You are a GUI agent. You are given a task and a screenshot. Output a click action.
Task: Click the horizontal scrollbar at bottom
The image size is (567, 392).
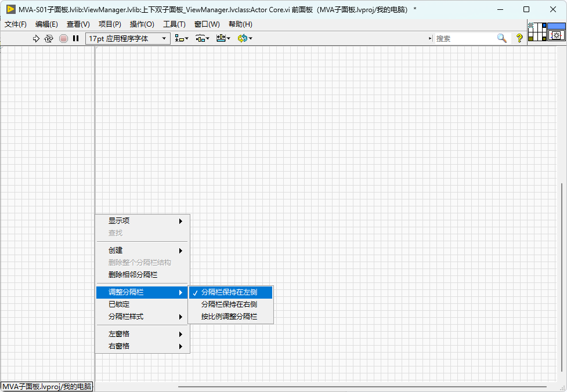[x=362, y=387]
